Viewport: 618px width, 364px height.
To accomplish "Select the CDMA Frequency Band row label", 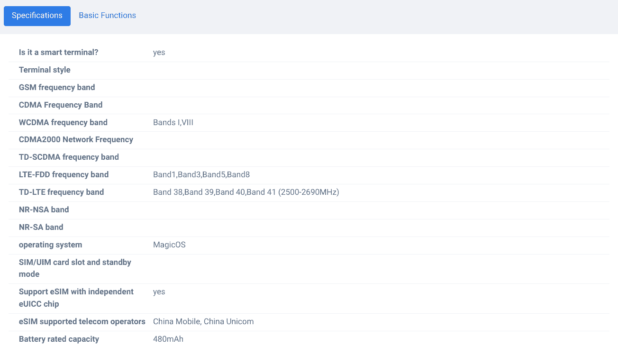I will point(61,105).
